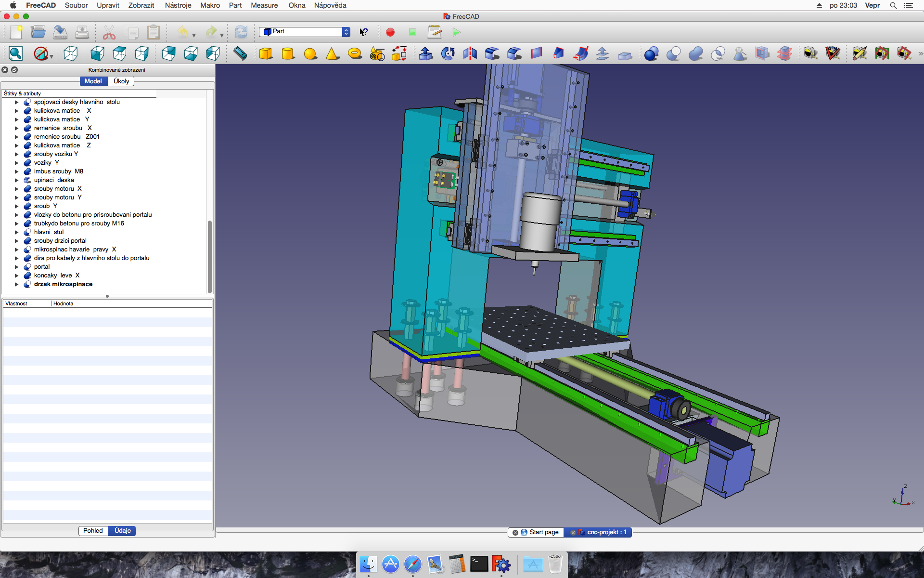Click the Paste clipboard icon

click(x=154, y=32)
